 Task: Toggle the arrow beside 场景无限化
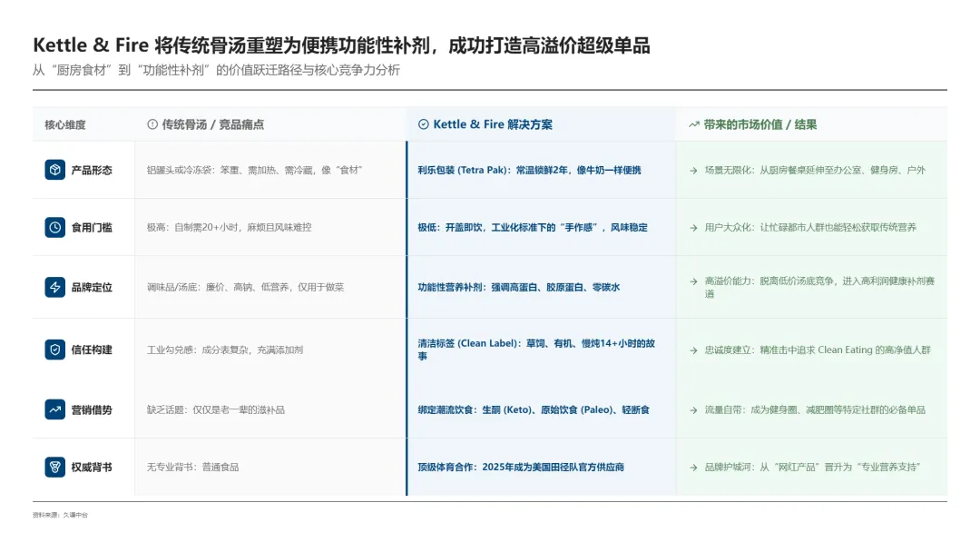point(691,170)
